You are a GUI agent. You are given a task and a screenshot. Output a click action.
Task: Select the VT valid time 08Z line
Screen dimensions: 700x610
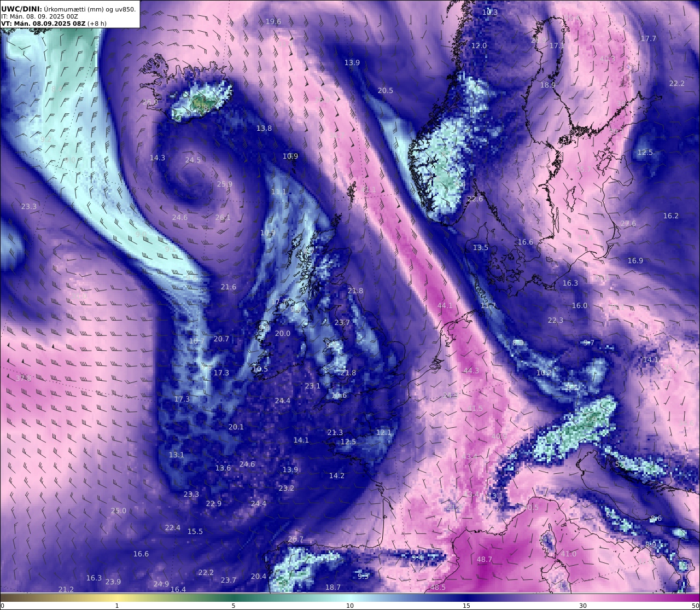coord(43,24)
